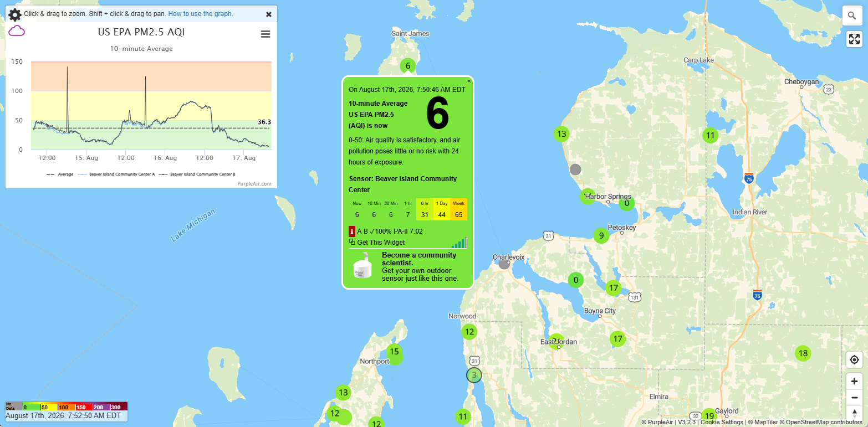Image resolution: width=868 pixels, height=427 pixels.
Task: Close the Beaver Island sensor popup
Action: pyautogui.click(x=469, y=81)
